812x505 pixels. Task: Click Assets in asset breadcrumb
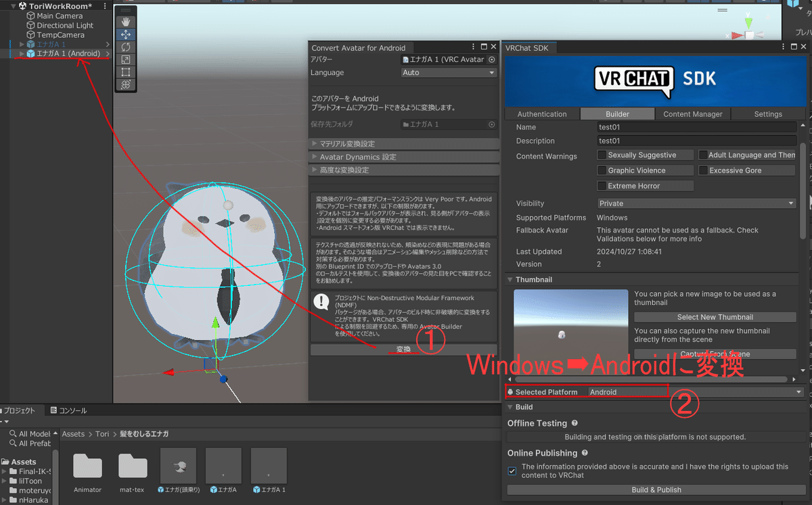(74, 434)
